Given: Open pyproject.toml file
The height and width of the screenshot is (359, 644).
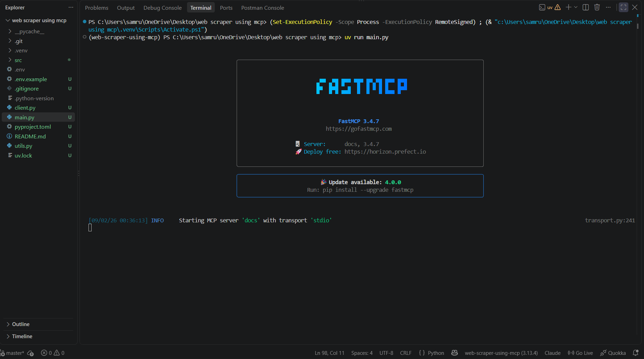Looking at the screenshot, I should pyautogui.click(x=39, y=127).
